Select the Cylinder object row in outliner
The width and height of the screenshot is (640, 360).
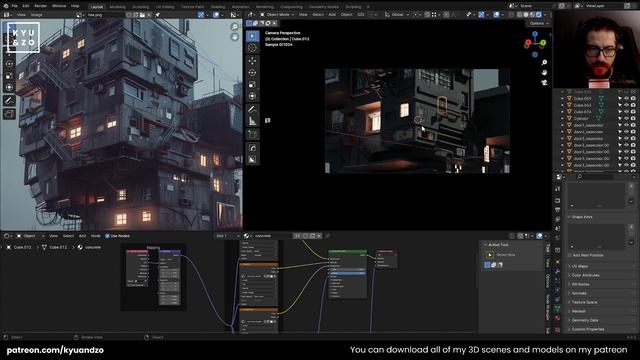[x=581, y=118]
